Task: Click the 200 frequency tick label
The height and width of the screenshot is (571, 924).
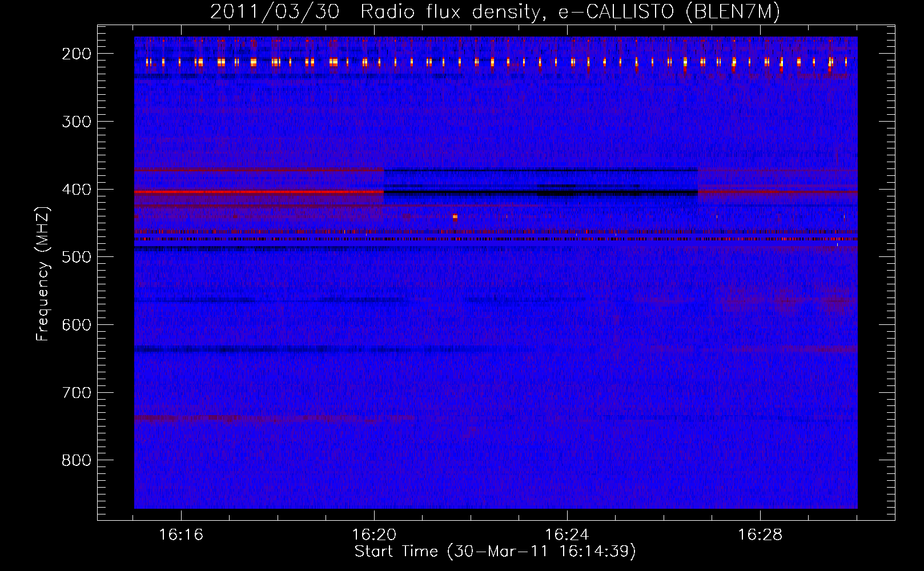Action: (77, 54)
